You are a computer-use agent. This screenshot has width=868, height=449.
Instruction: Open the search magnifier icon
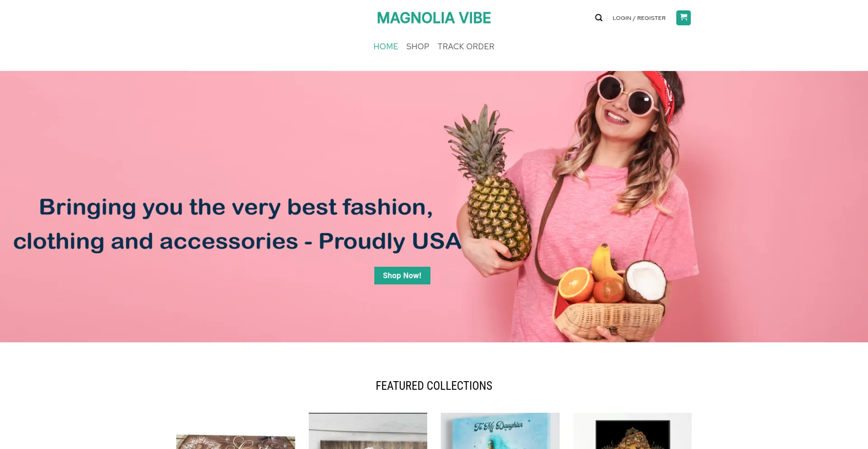pyautogui.click(x=599, y=18)
